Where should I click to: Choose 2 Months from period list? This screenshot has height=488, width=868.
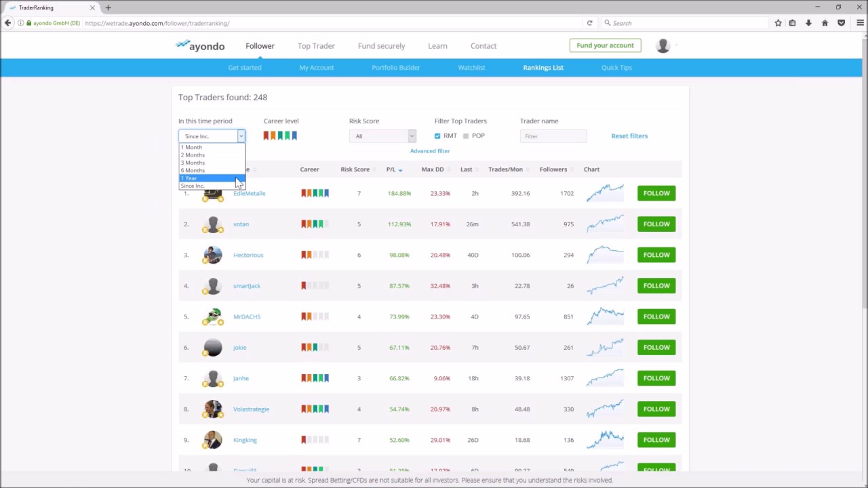[212, 155]
